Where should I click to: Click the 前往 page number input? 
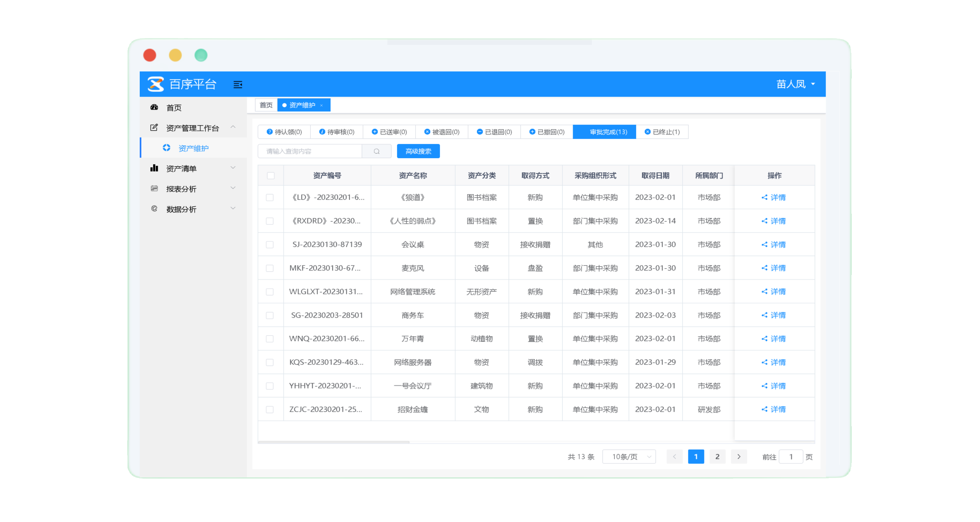(791, 457)
